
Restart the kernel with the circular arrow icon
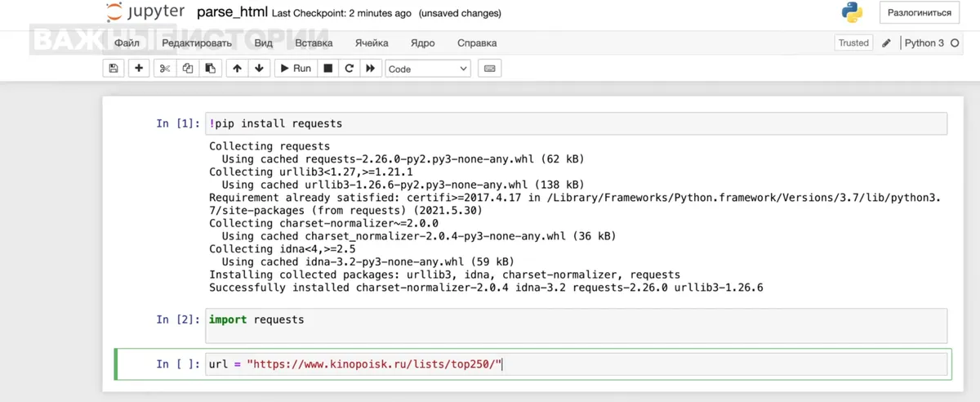coord(350,69)
